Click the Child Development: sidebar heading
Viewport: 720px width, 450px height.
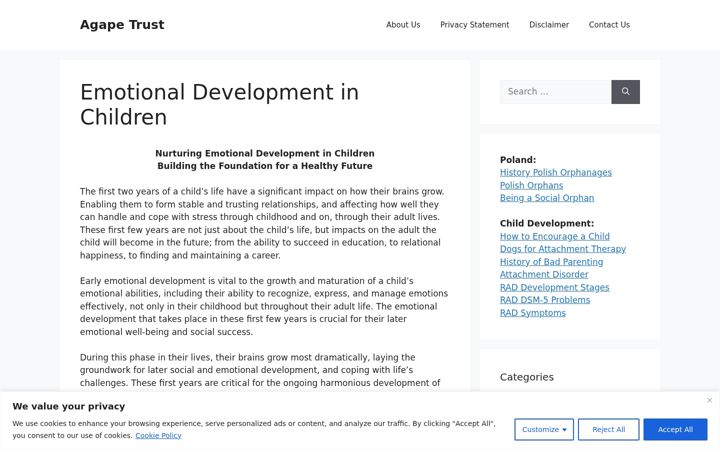click(547, 224)
